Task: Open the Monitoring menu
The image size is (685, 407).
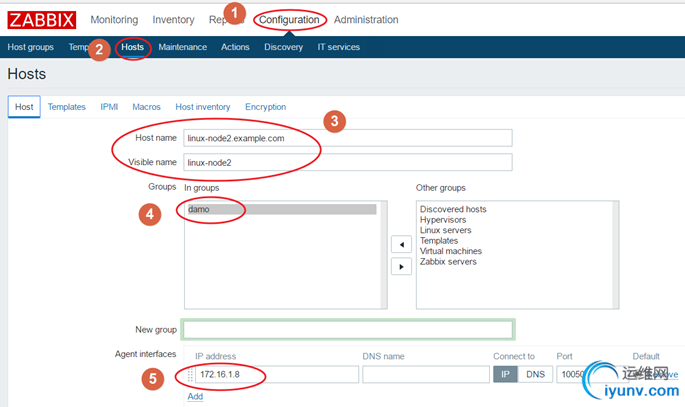Action: pos(114,20)
